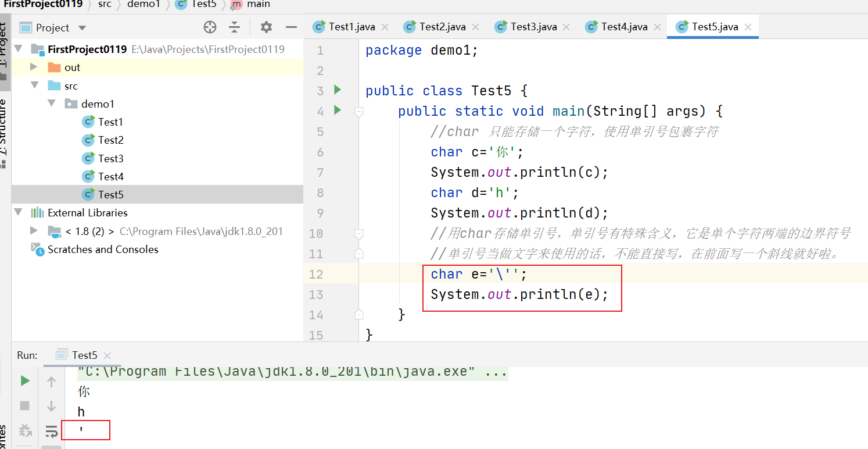The height and width of the screenshot is (449, 868).
Task: Click src in the breadcrumb bar
Action: (105, 4)
